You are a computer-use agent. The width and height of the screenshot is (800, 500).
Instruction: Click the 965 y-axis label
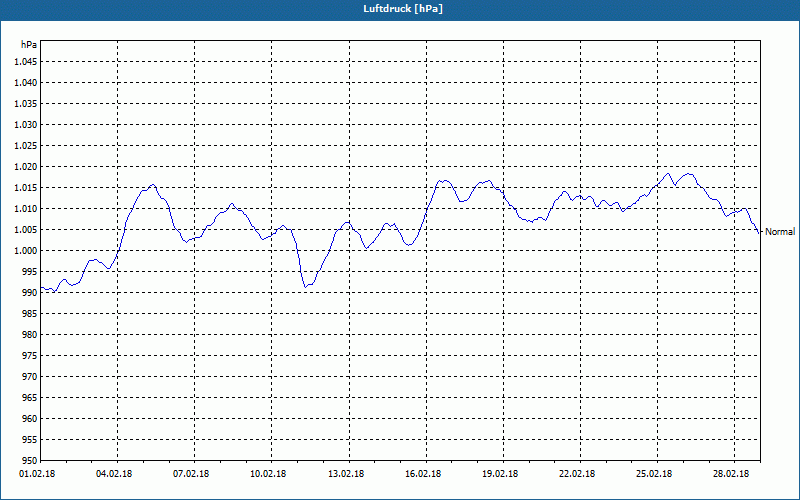(30, 397)
